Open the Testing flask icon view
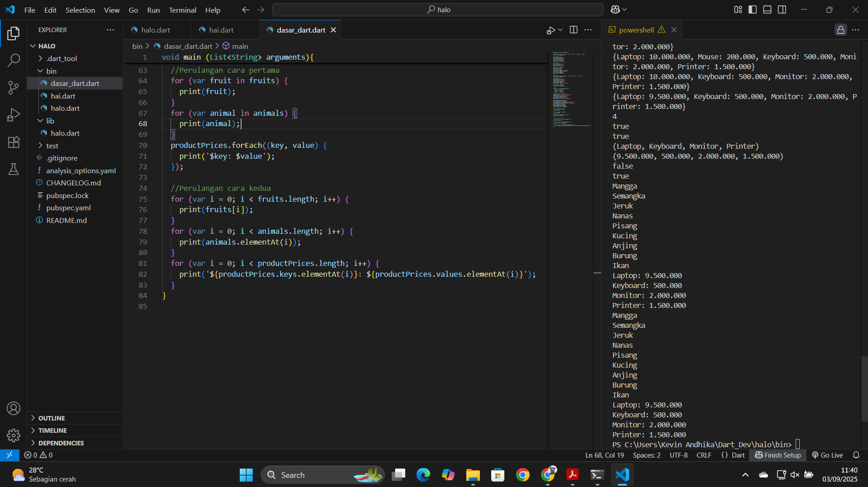Viewport: 868px width, 487px height. pos(14,169)
